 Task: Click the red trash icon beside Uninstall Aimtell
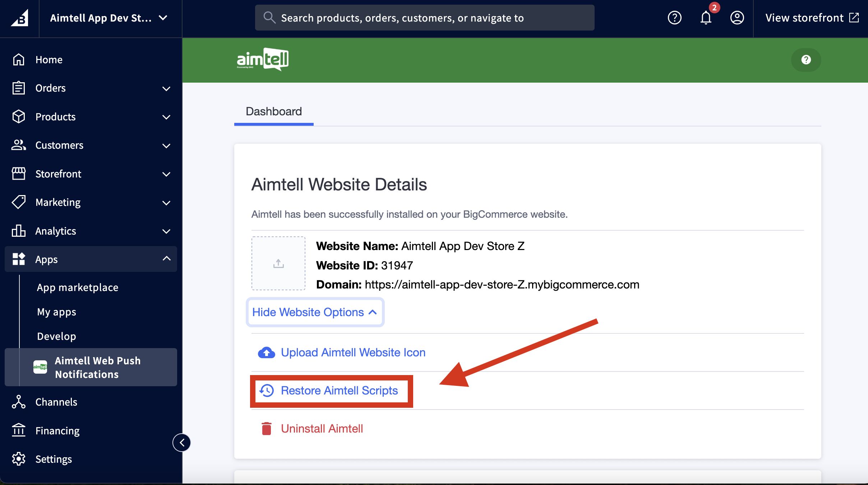pyautogui.click(x=266, y=429)
